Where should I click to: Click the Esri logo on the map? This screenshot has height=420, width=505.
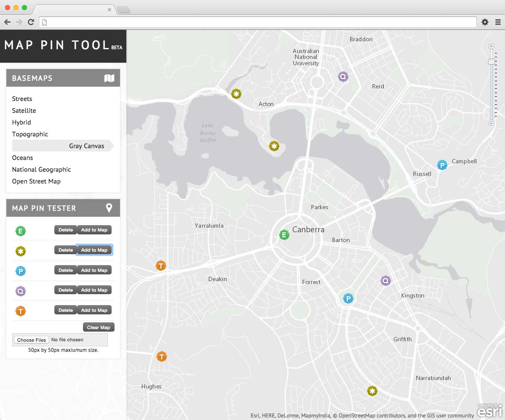coord(489,410)
